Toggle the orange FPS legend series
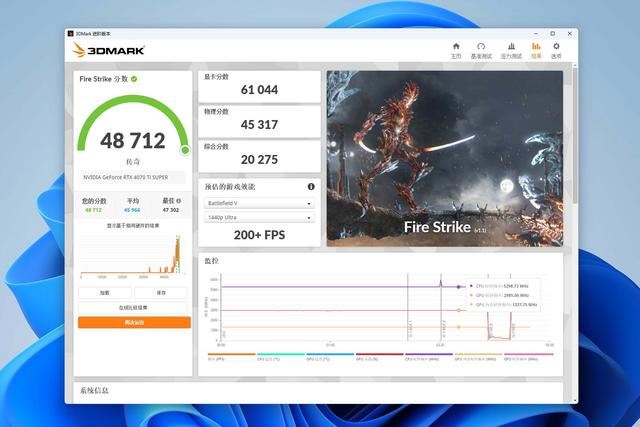 (230, 355)
